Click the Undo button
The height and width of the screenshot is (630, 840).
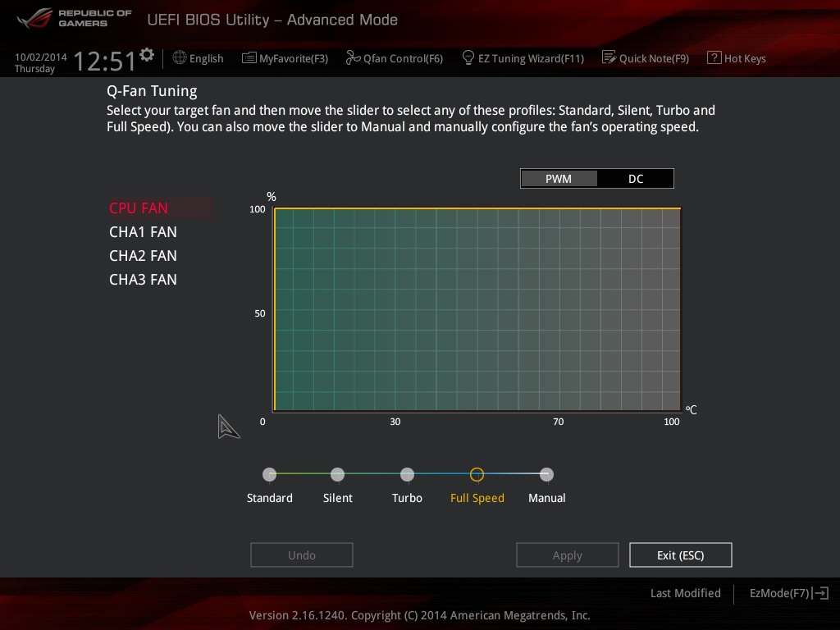click(302, 555)
